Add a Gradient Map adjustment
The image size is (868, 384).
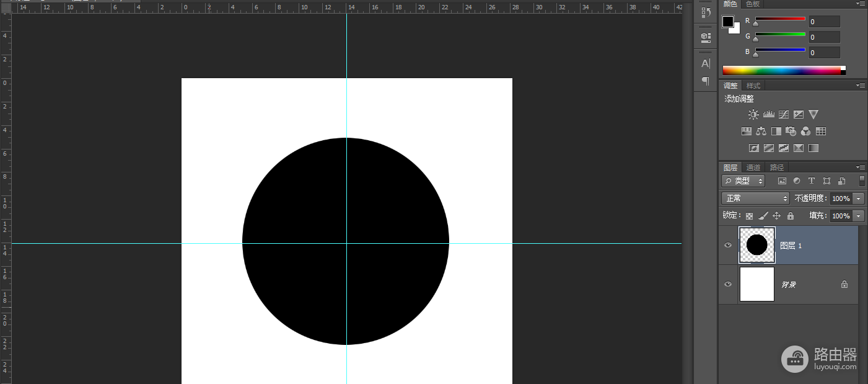813,148
